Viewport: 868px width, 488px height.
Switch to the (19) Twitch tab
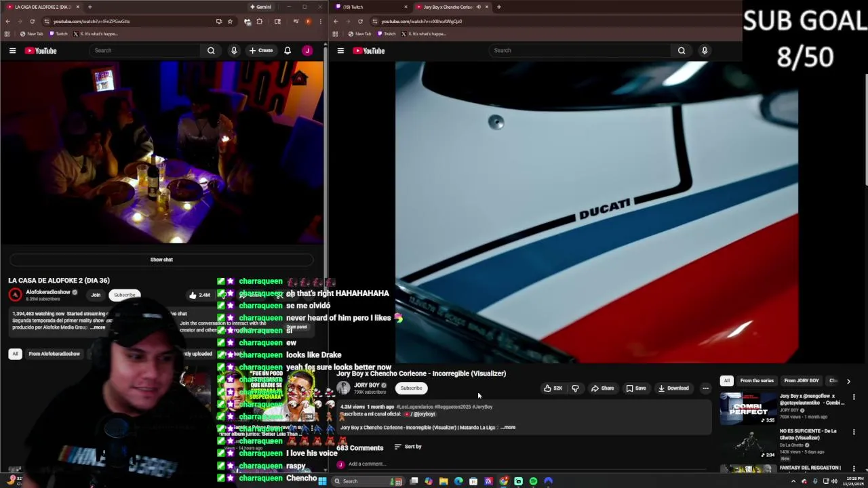click(x=372, y=7)
